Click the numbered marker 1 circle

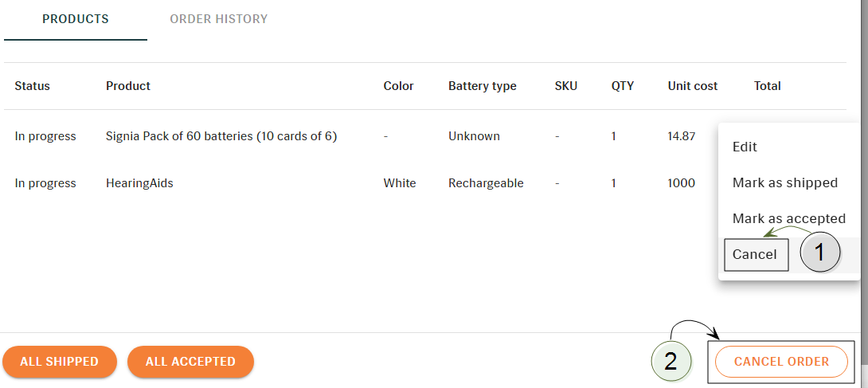(820, 253)
